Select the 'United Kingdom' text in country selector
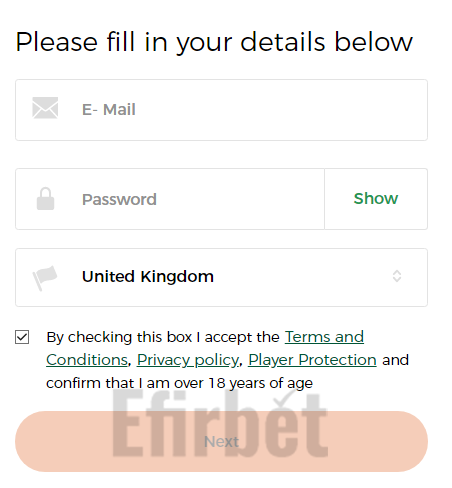Viewport: 452px width, 488px height. coord(148,276)
